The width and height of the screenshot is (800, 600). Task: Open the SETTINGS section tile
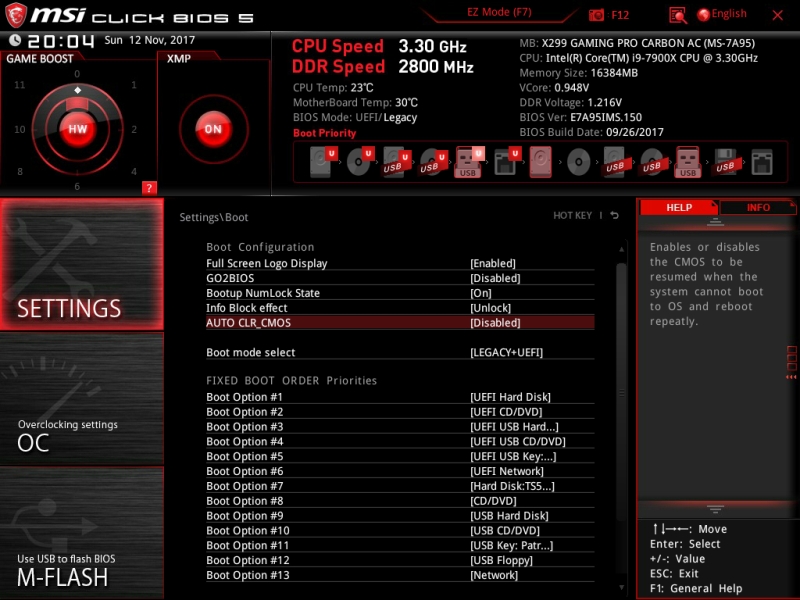point(82,264)
